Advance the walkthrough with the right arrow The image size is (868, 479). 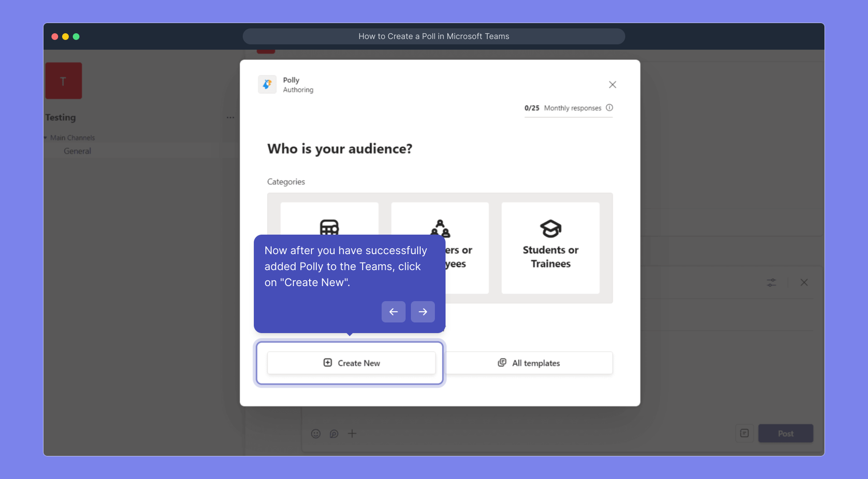tap(422, 312)
